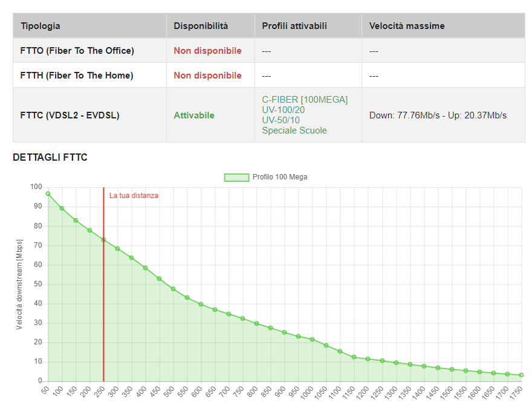532x412 pixels.
Task: Click the 50 label on the vertical axis
Action: 38,284
